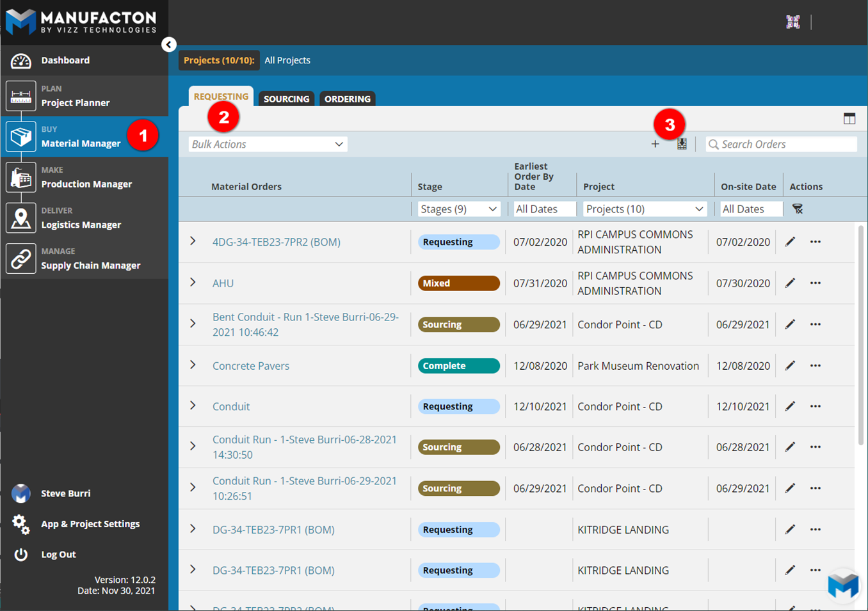868x611 pixels.
Task: Edit the AHU order pencil icon
Action: pos(790,283)
